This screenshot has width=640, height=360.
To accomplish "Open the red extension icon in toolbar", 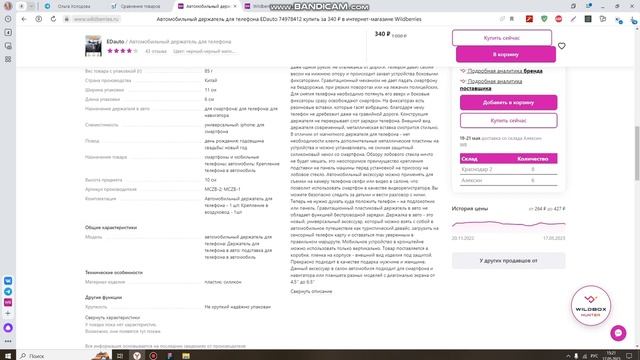I will point(529,19).
